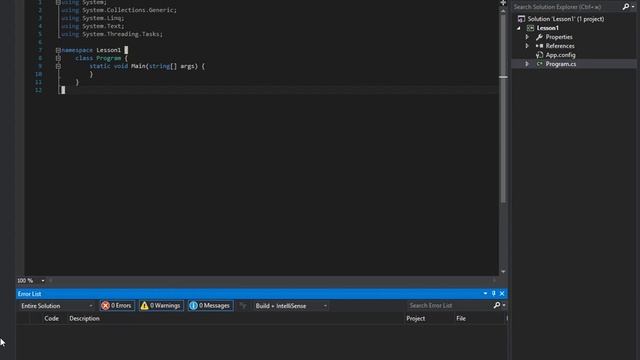Toggle the 0 Warnings filter
640x360 pixels.
click(161, 305)
